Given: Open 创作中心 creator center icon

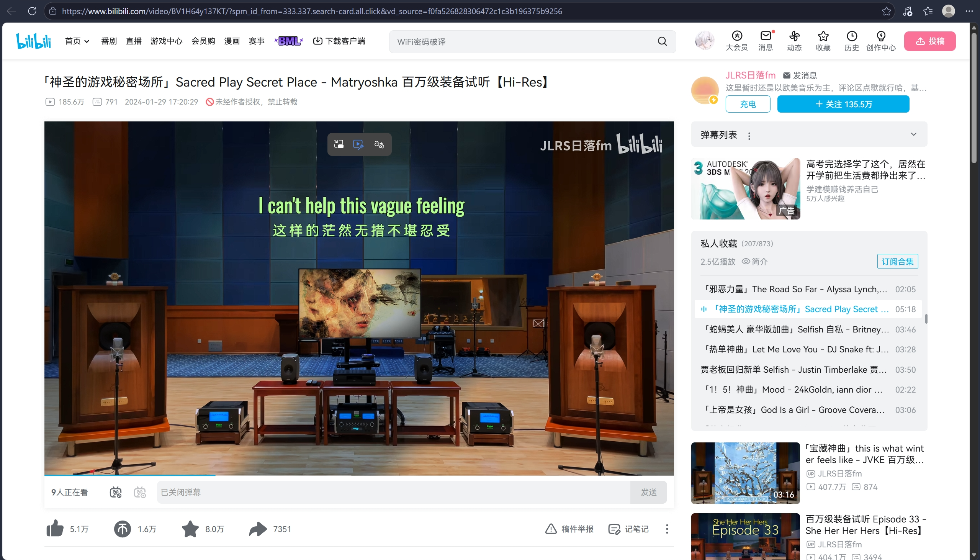Looking at the screenshot, I should pyautogui.click(x=880, y=41).
